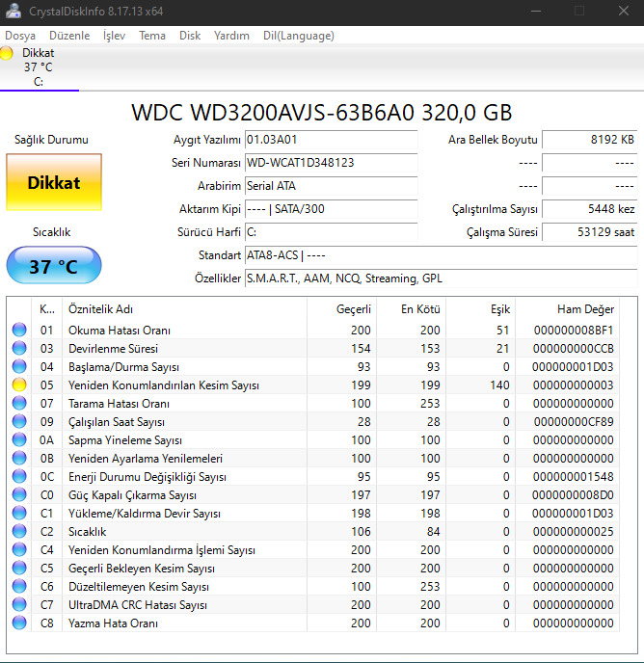Image resolution: width=644 pixels, height=663 pixels.
Task: Click blue status icon for Yazma Hata Oranı
Action: tap(19, 623)
